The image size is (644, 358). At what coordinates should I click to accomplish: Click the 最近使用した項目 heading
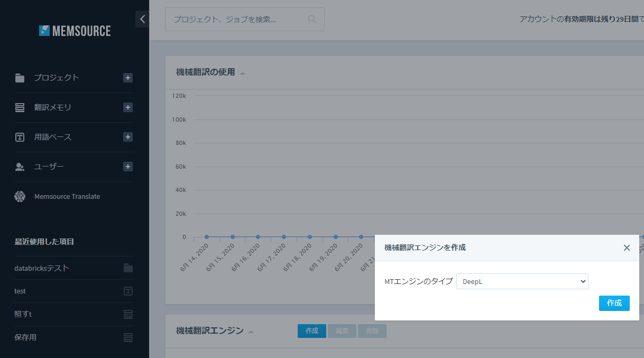pyautogui.click(x=44, y=242)
